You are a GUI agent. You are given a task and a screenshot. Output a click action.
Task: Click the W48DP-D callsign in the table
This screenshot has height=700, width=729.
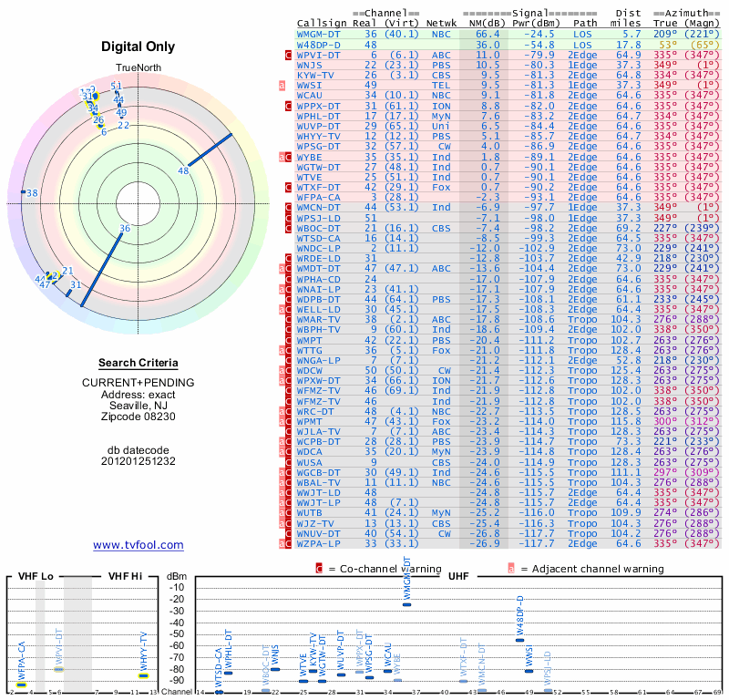[319, 44]
